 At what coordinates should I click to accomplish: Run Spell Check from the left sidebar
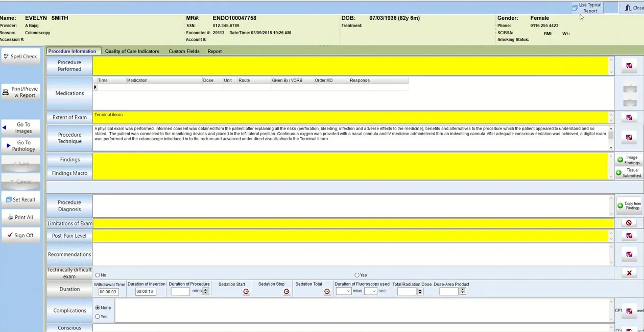20,56
